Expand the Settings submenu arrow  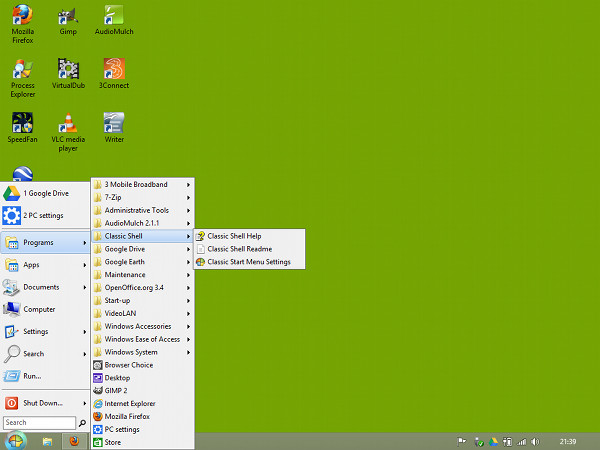(85, 331)
